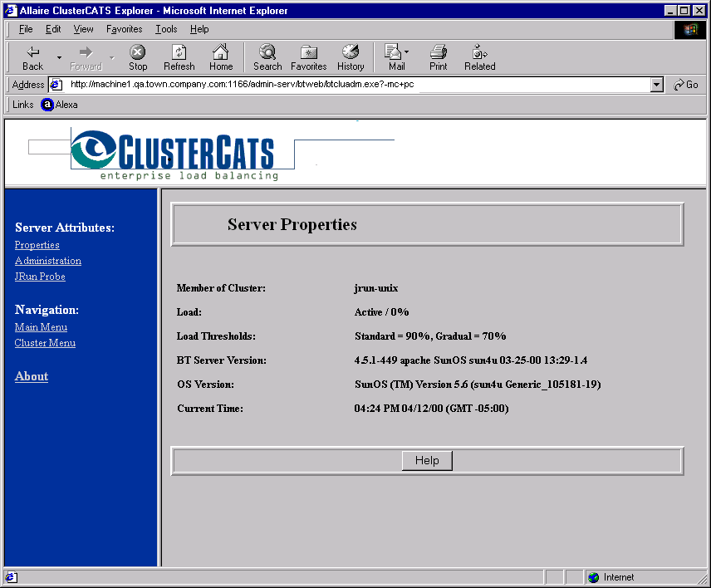Expand the Mail button dropdown arrow
This screenshot has width=711, height=588.
[x=406, y=52]
